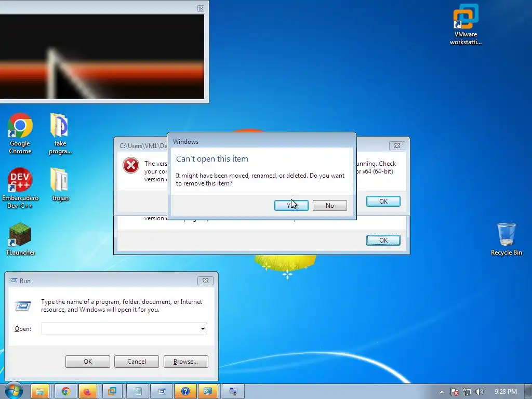The height and width of the screenshot is (399, 532).
Task: Close the C:\Users\VM1 error dialog
Action: pyautogui.click(x=396, y=146)
